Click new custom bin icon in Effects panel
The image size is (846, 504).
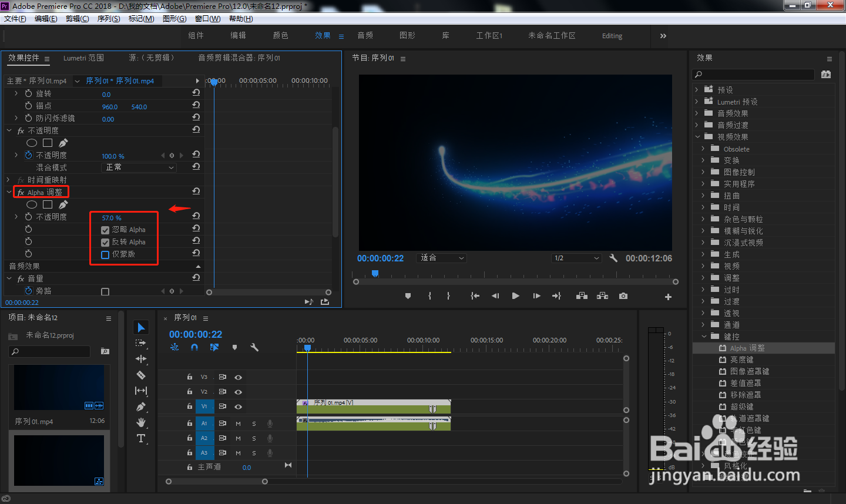click(x=826, y=75)
